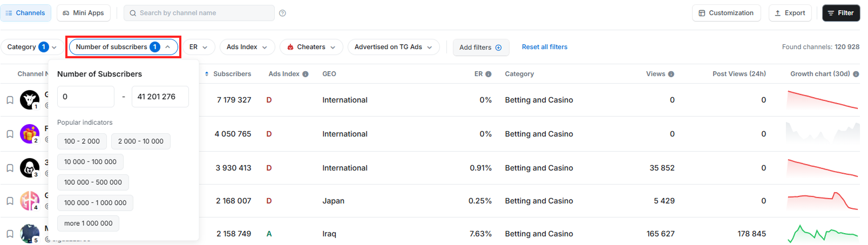Screen dimensions: 868x245
Task: Select the Channels tab
Action: coord(25,13)
